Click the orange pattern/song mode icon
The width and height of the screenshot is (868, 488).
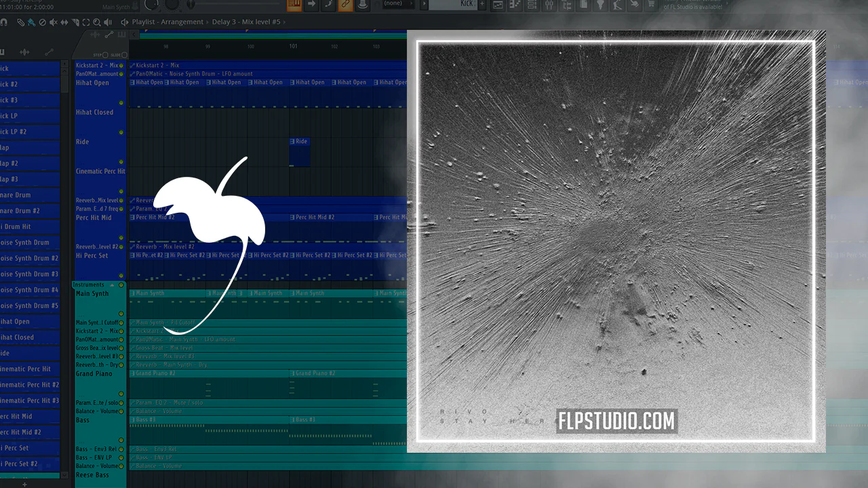click(294, 4)
